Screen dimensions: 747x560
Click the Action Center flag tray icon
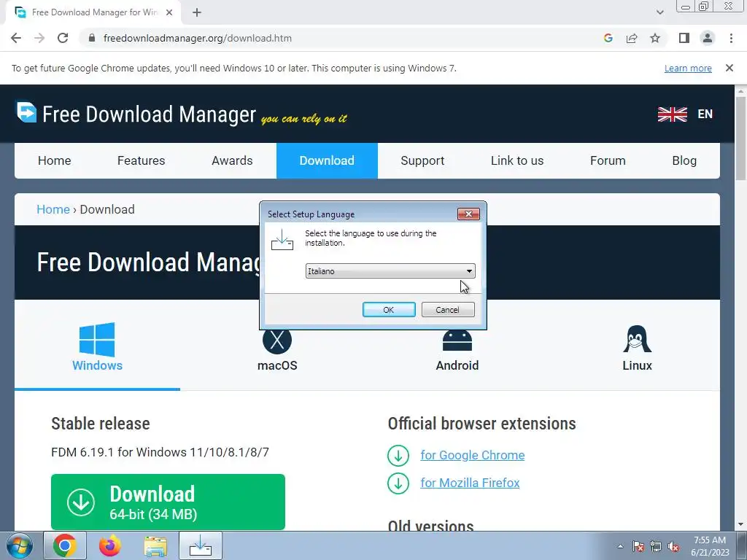[638, 546]
